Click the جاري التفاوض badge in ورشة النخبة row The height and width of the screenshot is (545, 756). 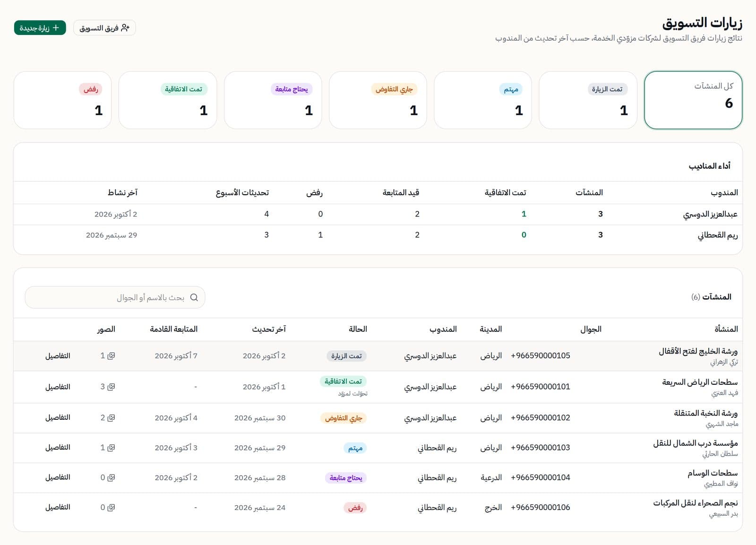click(x=344, y=418)
